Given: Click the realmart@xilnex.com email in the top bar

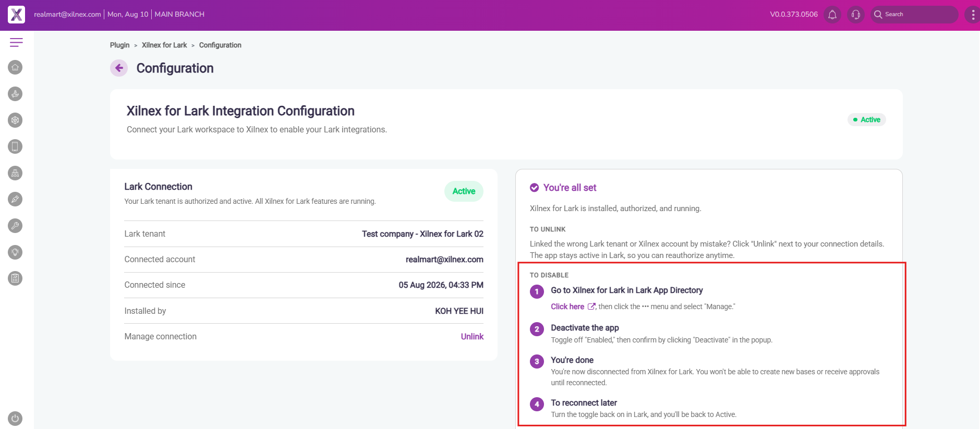Looking at the screenshot, I should 67,15.
